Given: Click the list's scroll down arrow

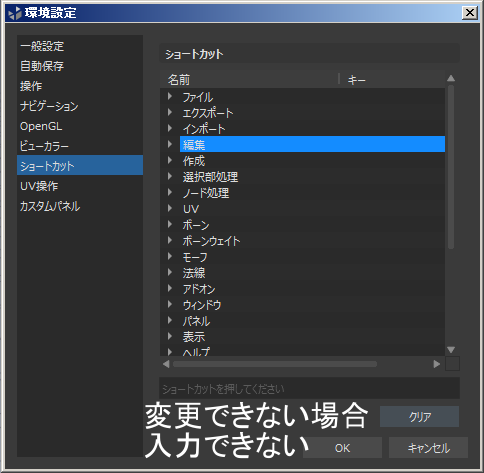Looking at the screenshot, I should [x=451, y=350].
